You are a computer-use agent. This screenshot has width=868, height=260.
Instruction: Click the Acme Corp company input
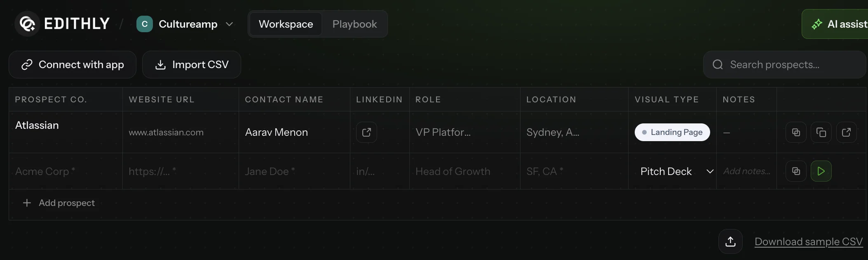[x=66, y=171]
